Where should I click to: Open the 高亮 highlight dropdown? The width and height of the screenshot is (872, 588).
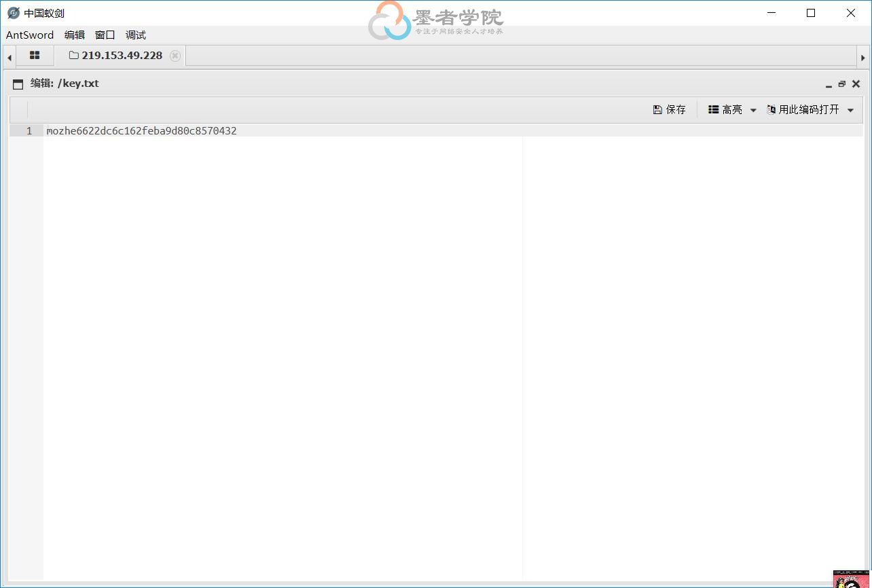point(732,109)
